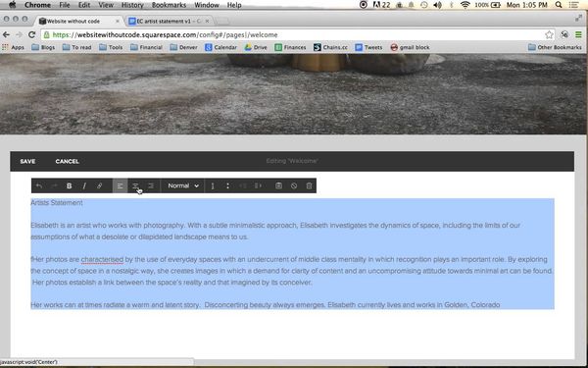Open the To read bookmark folder
Image resolution: width=588 pixels, height=368 pixels.
click(x=76, y=47)
